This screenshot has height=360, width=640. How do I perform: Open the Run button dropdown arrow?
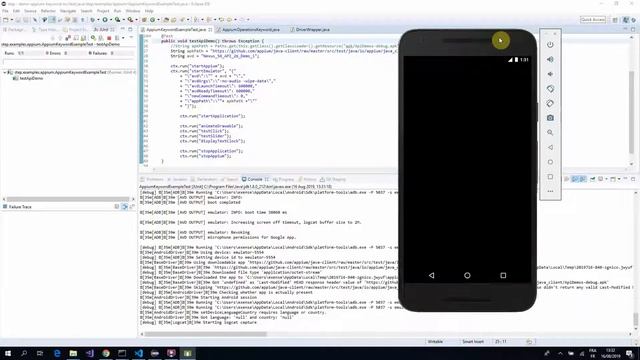click(111, 20)
